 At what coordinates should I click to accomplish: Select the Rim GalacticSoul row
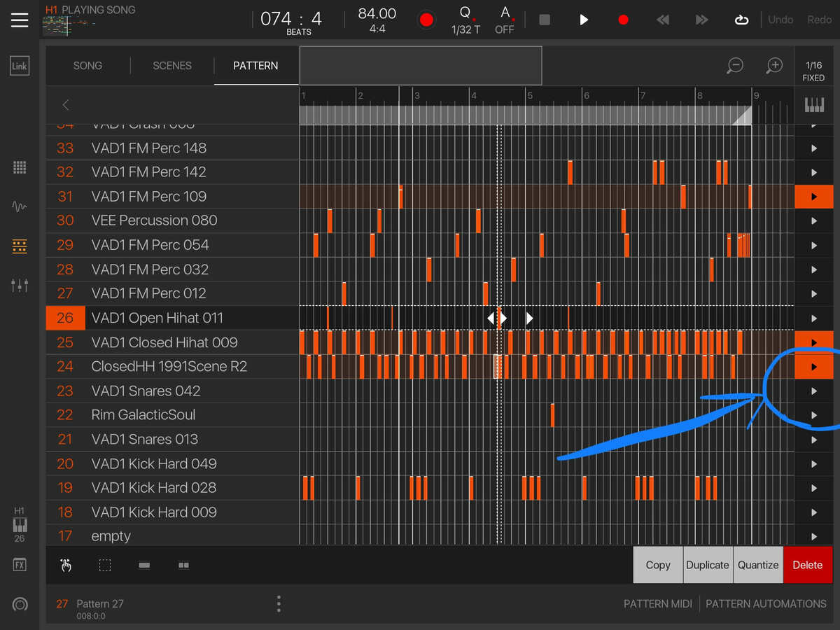coord(172,415)
